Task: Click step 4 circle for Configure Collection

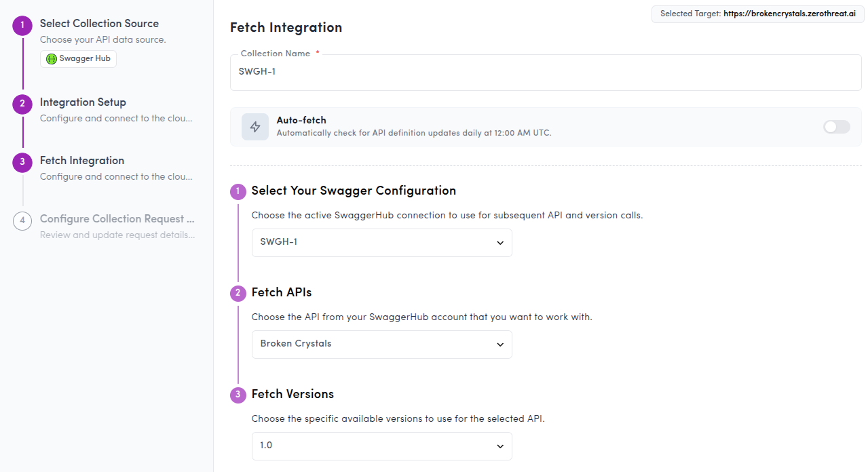Action: [22, 221]
